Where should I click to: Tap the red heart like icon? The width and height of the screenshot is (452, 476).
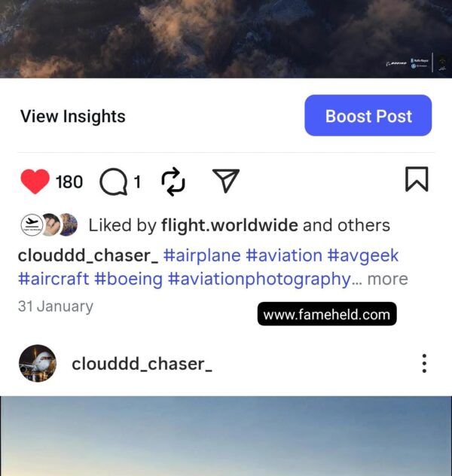[35, 181]
